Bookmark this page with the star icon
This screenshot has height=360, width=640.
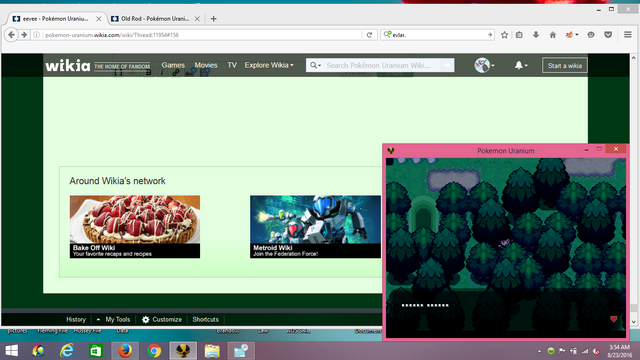[504, 35]
